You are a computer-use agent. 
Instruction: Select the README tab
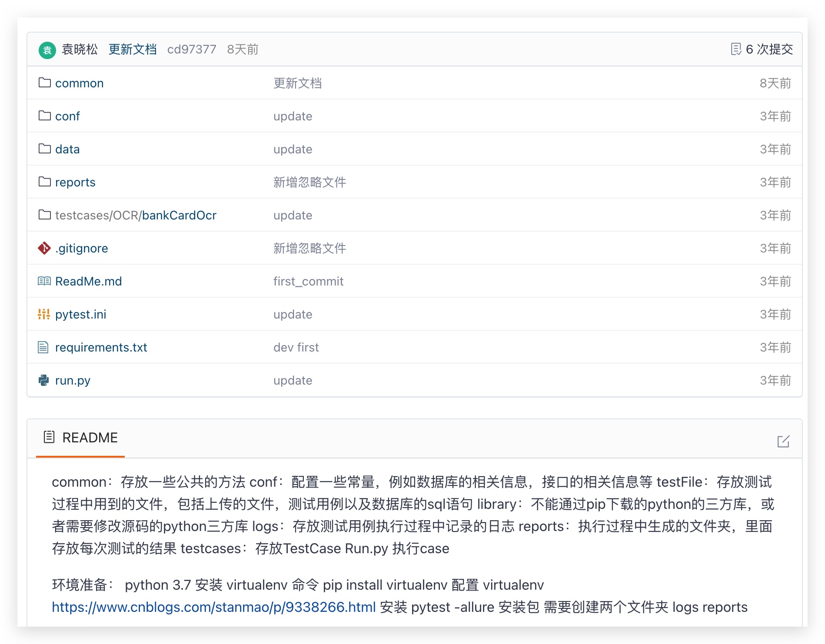click(80, 438)
